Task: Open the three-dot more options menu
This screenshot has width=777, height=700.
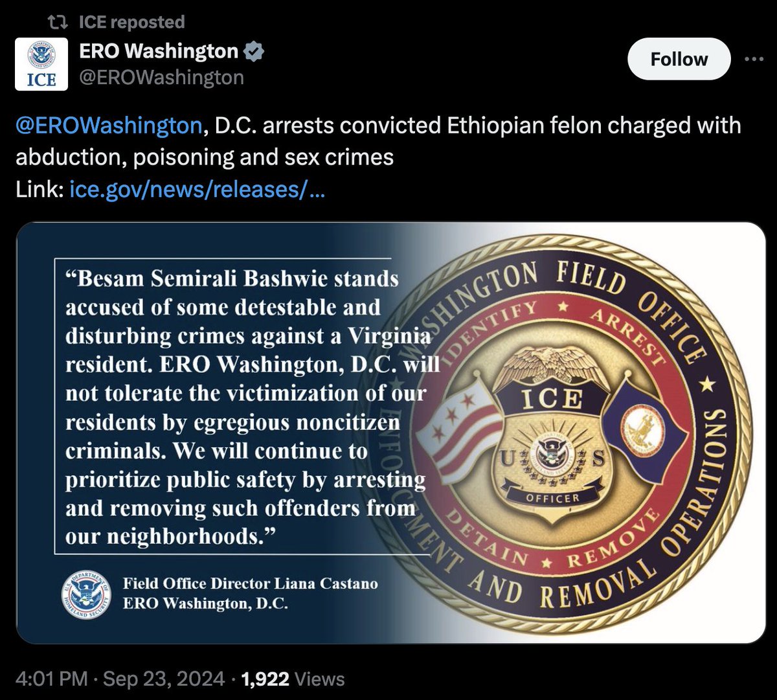Action: (754, 59)
